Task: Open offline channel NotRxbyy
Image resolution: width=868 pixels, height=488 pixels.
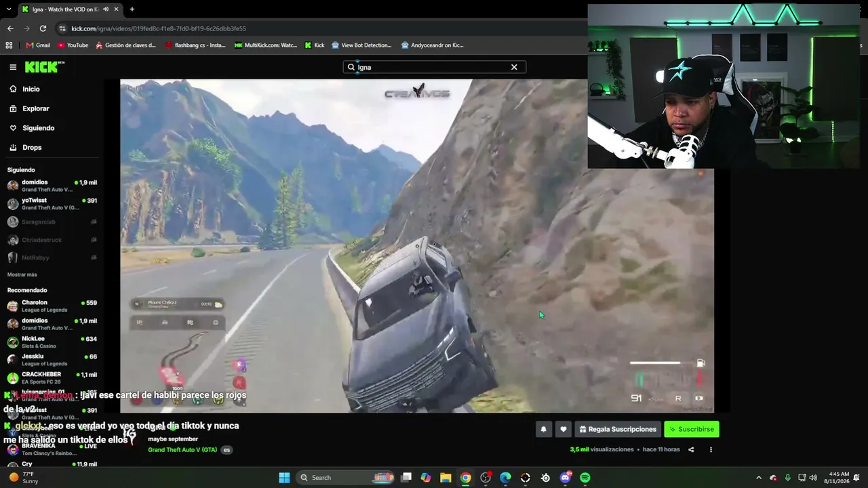Action: click(53, 258)
